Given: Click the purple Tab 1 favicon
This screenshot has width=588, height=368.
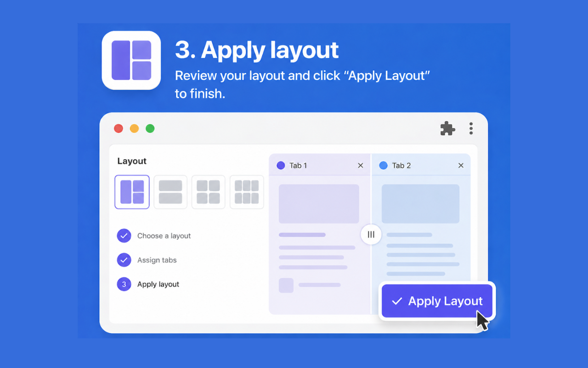Looking at the screenshot, I should (281, 166).
